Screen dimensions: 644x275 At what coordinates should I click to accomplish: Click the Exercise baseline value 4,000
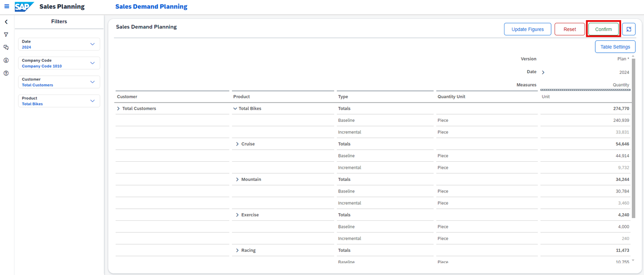click(x=623, y=226)
